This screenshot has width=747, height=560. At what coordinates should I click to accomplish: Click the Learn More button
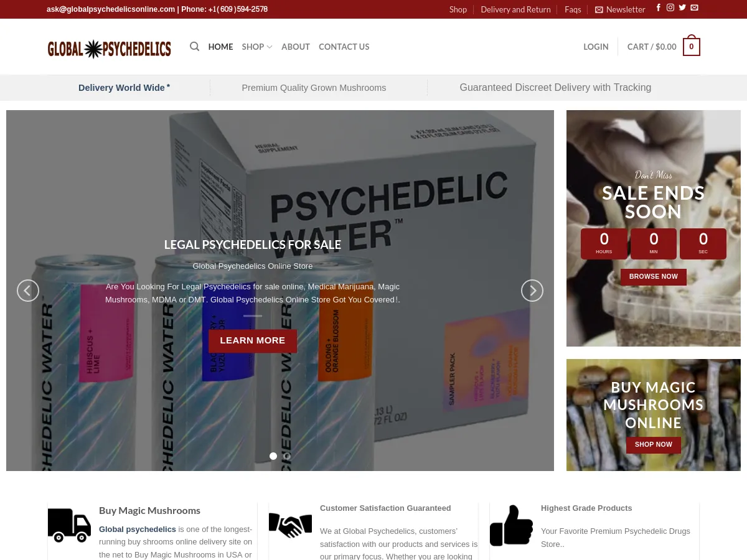253,340
